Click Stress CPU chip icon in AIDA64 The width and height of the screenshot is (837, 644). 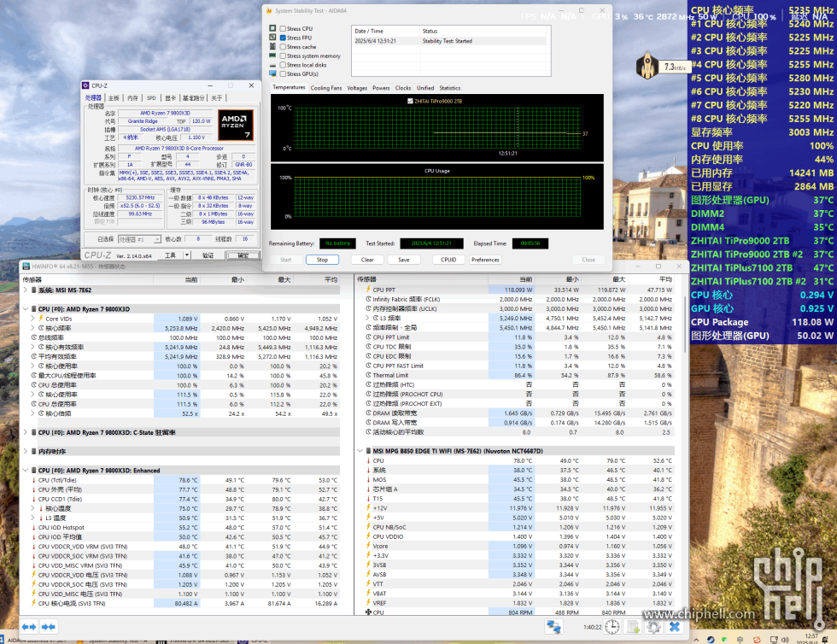click(x=272, y=28)
